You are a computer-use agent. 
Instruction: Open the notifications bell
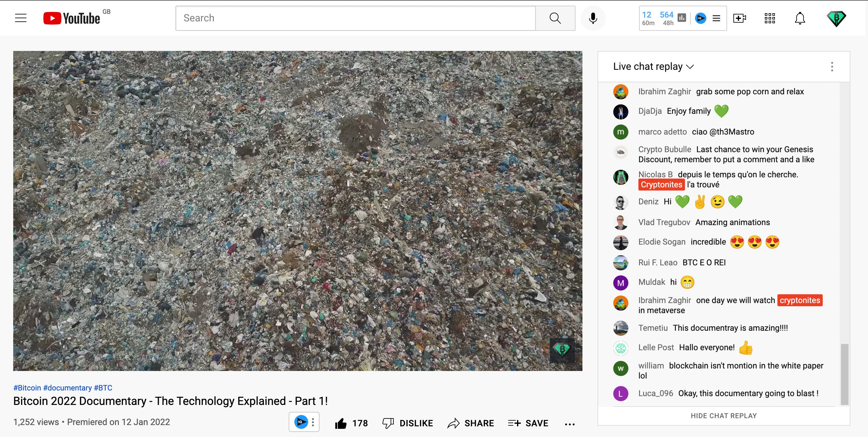coord(800,18)
